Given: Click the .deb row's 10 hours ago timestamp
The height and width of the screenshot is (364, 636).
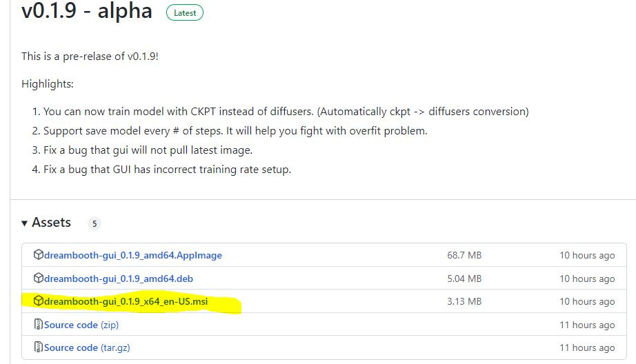Looking at the screenshot, I should [x=587, y=279].
